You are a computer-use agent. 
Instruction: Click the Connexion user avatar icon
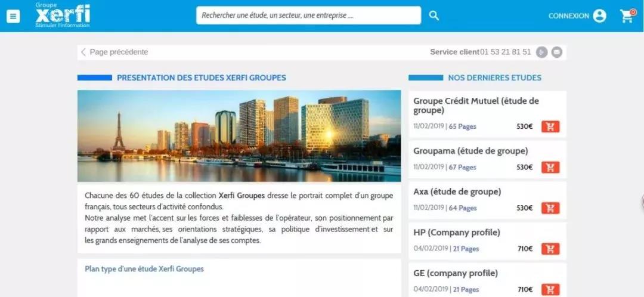click(x=600, y=16)
